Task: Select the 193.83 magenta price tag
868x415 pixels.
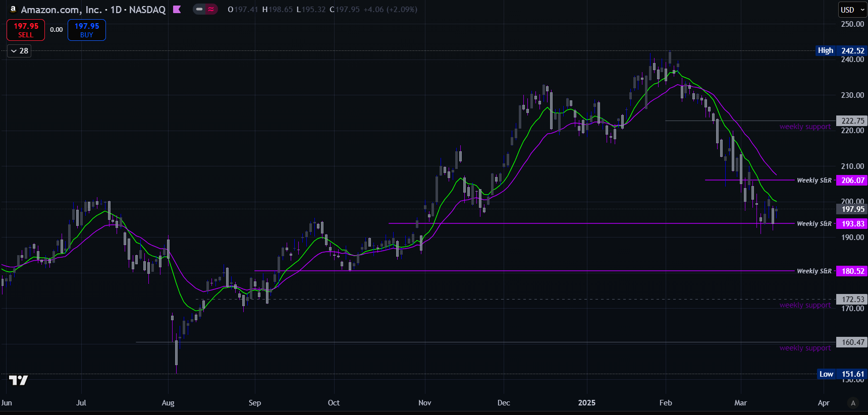Action: pyautogui.click(x=852, y=223)
